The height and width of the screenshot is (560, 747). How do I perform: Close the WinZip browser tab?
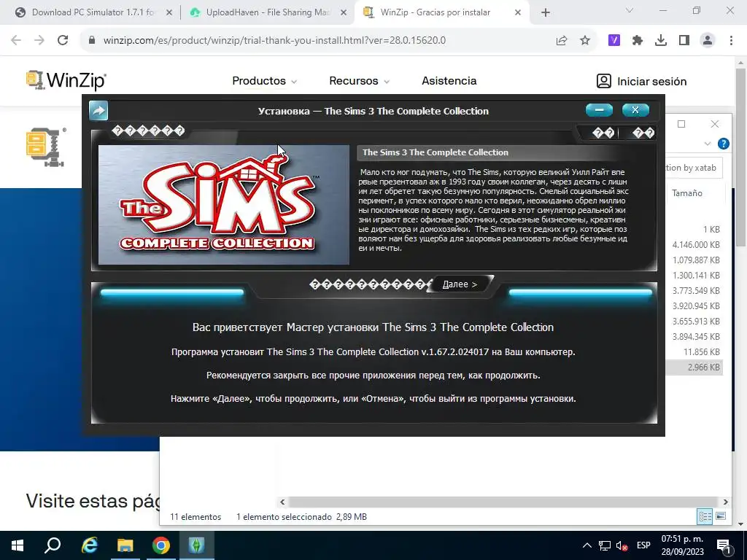click(x=518, y=13)
